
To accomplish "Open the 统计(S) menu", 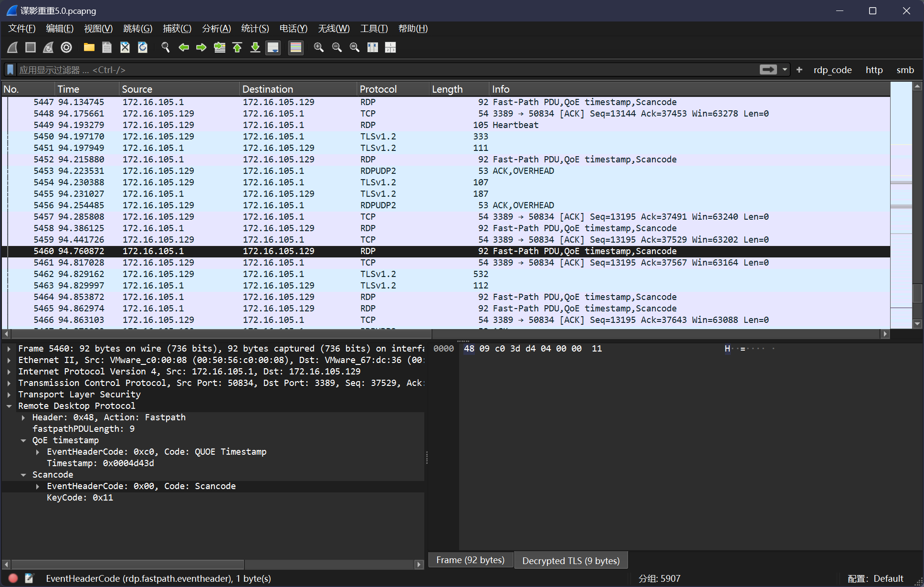I will pos(255,29).
